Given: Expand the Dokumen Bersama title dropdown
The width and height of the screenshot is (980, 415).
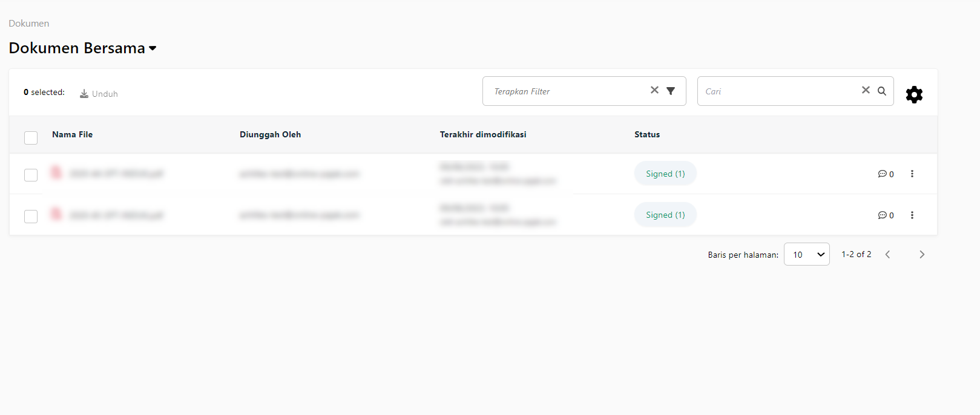Looking at the screenshot, I should (x=153, y=48).
